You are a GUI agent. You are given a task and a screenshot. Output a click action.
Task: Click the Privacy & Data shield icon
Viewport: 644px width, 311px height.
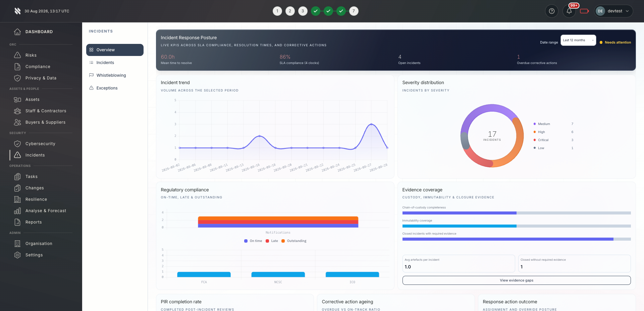(17, 78)
